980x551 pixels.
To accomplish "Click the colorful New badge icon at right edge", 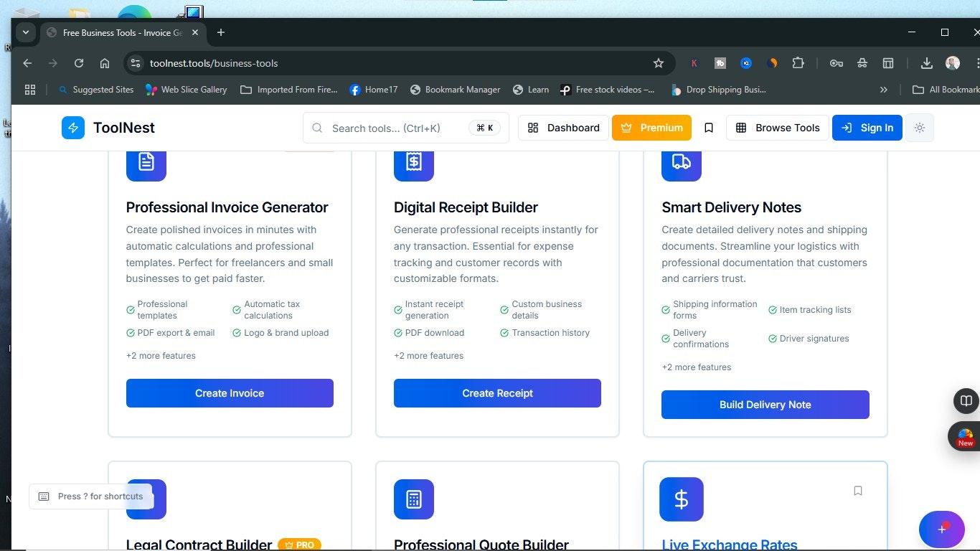I will pos(965,436).
